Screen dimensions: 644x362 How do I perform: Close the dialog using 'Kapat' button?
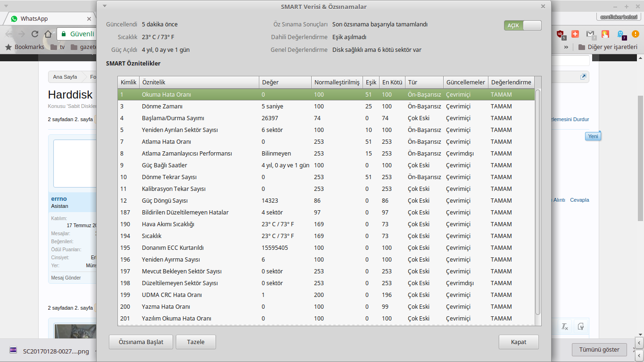point(519,342)
